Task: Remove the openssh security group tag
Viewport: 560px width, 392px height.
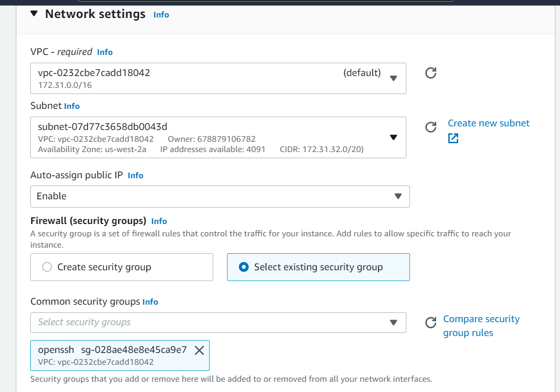Action: pos(199,350)
